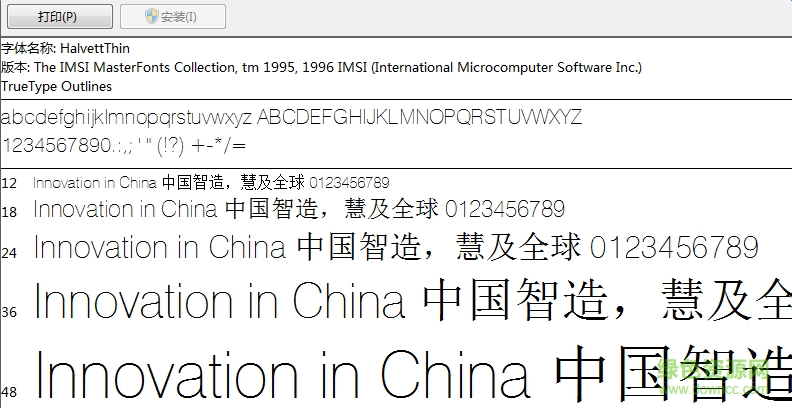Click the 24-point "Innovation in China" sample line
Image resolution: width=792 pixels, height=408 pixels.
[x=396, y=247]
